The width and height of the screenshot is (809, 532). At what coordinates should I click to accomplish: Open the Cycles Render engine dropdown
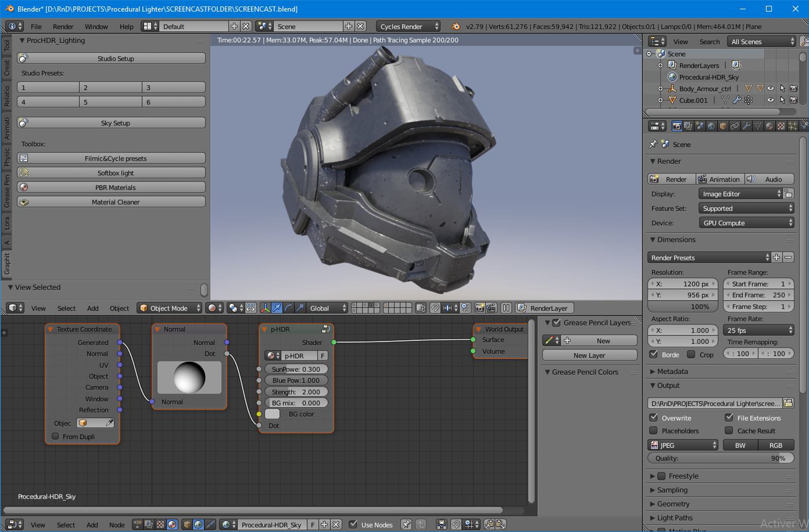tap(408, 27)
